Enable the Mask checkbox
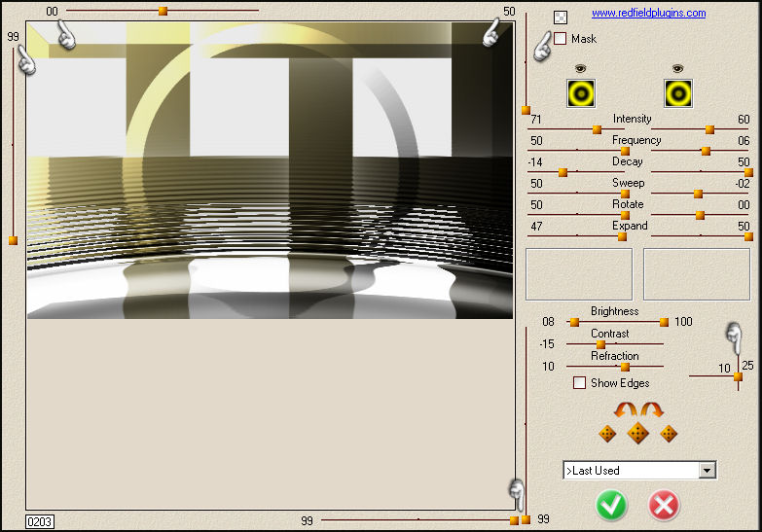The height and width of the screenshot is (532, 762). click(x=560, y=38)
